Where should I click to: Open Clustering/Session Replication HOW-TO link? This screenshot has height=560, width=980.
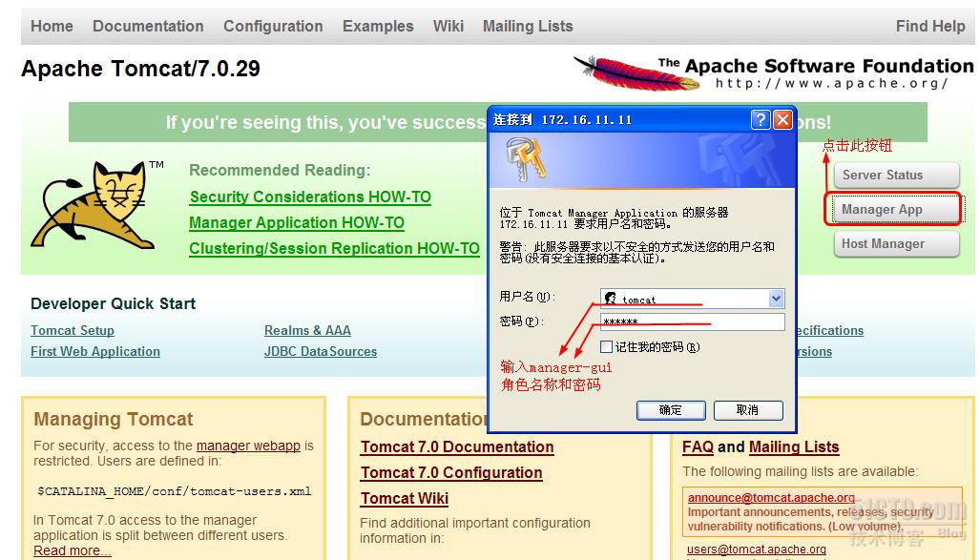point(334,248)
